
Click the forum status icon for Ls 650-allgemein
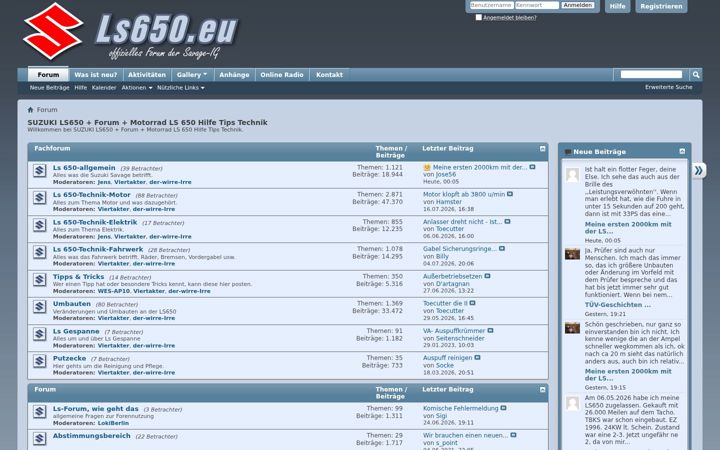pyautogui.click(x=39, y=171)
